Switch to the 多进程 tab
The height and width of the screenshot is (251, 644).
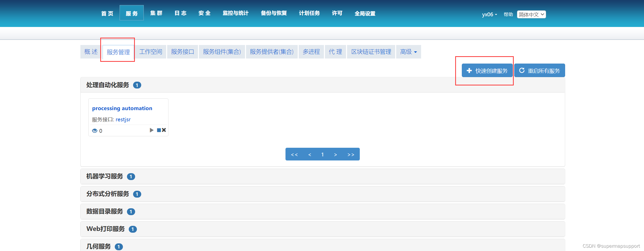(311, 52)
